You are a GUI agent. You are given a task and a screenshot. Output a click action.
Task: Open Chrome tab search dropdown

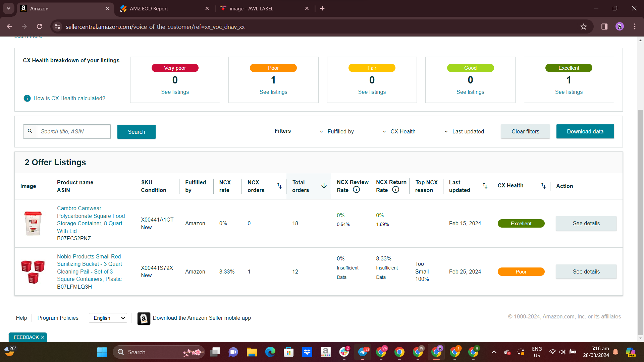pos(8,8)
